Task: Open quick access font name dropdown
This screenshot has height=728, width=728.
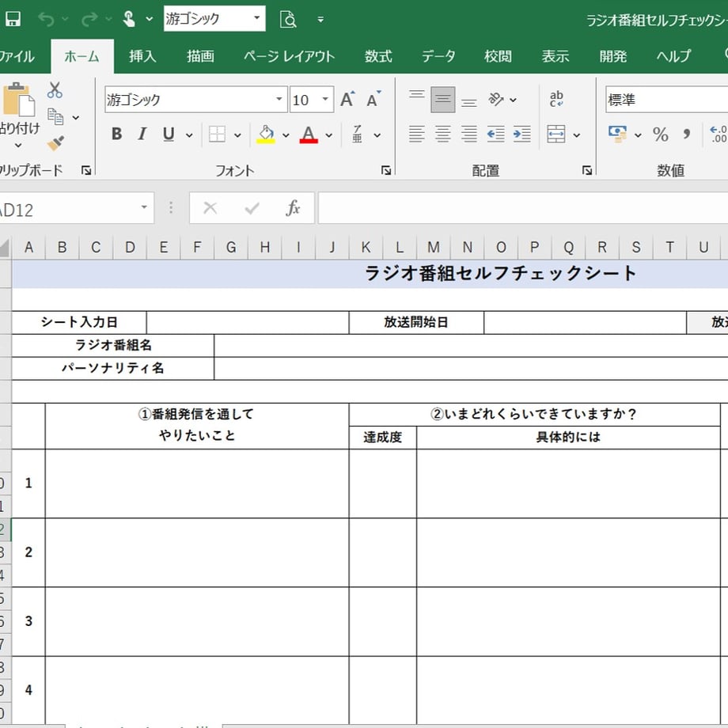Action: pos(256,18)
